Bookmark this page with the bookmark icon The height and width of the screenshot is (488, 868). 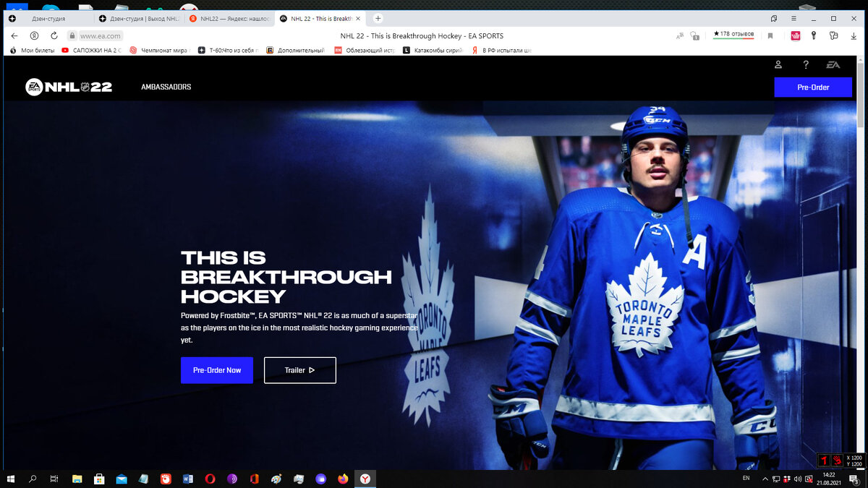[x=770, y=35]
